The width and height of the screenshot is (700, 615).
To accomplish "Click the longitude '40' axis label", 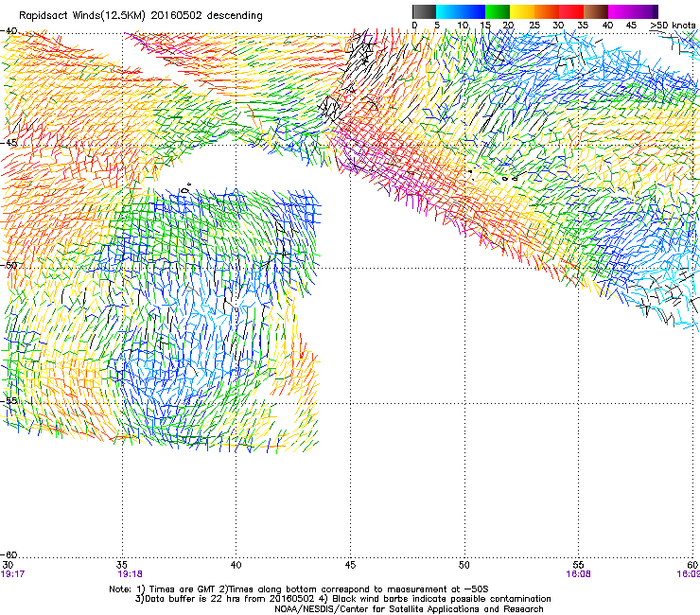I will click(236, 565).
